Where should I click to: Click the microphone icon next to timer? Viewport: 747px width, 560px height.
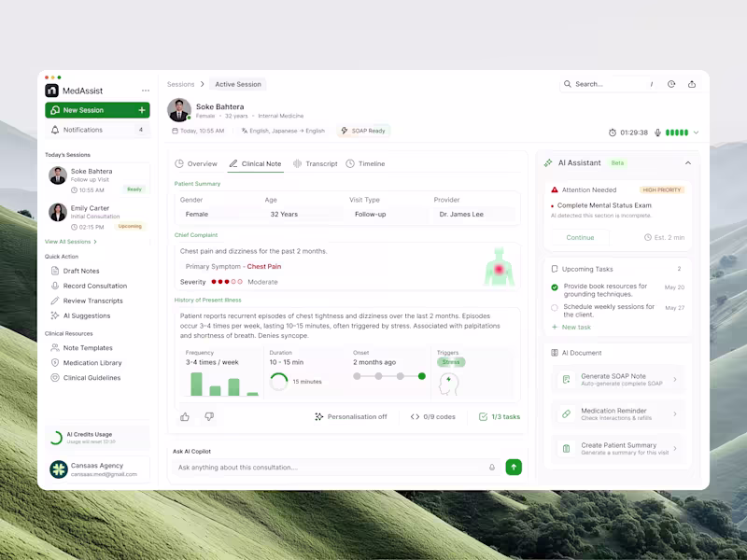click(657, 133)
